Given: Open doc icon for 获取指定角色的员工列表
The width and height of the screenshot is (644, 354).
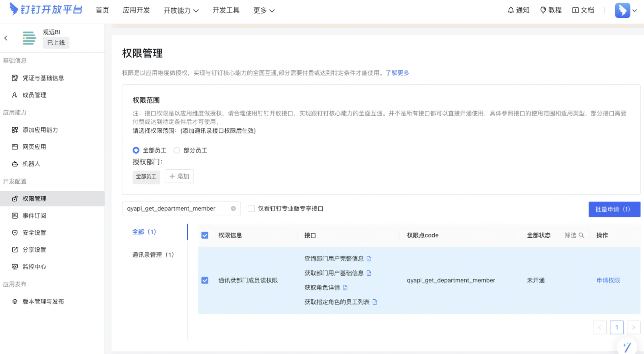Looking at the screenshot, I should pos(375,302).
